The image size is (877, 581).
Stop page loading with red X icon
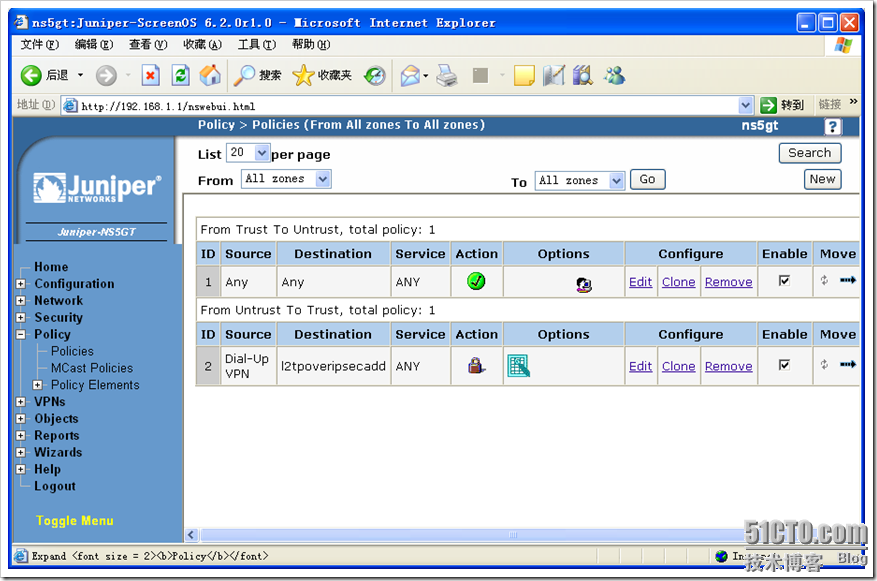click(x=150, y=75)
